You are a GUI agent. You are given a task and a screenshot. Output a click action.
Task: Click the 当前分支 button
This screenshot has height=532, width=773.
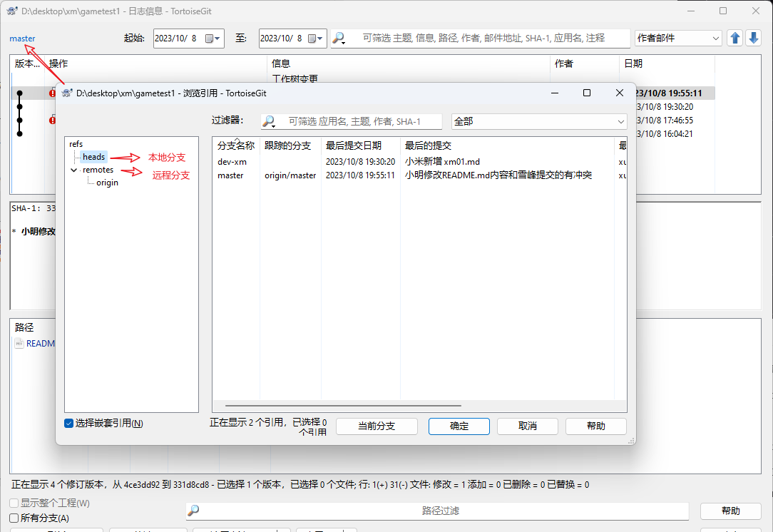377,426
